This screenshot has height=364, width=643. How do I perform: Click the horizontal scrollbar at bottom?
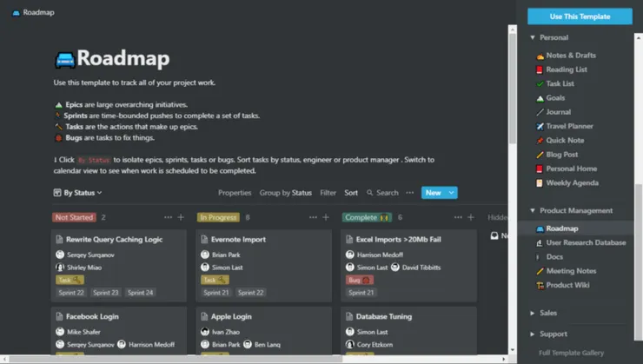pyautogui.click(x=176, y=359)
